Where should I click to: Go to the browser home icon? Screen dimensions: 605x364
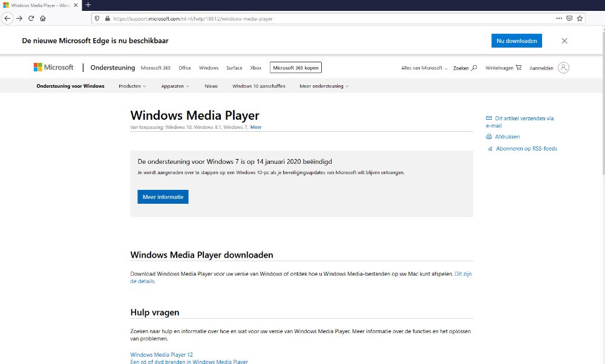pyautogui.click(x=42, y=18)
